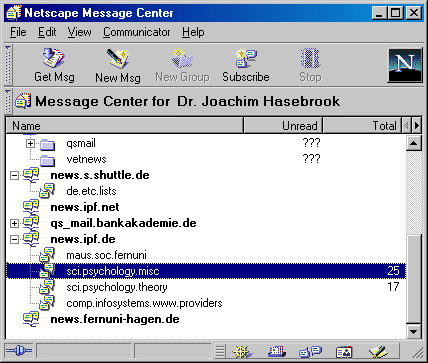Expand the qsmail folder
This screenshot has width=428, height=363.
coord(30,144)
